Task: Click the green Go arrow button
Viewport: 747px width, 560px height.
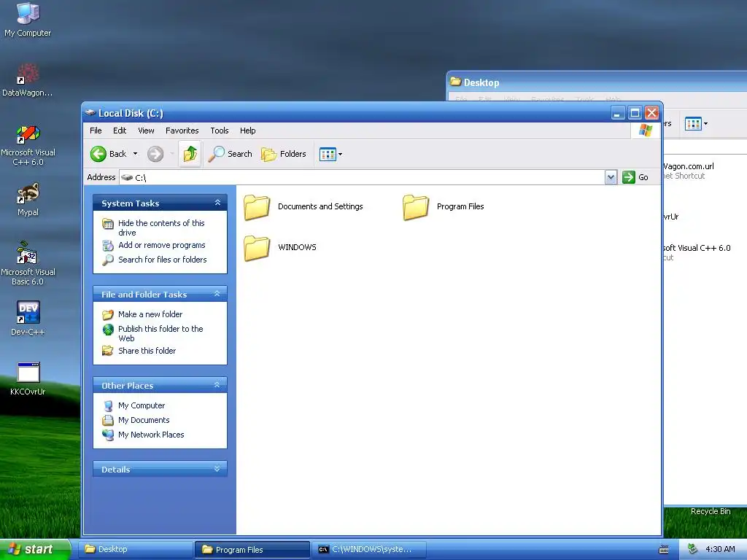Action: coord(629,177)
